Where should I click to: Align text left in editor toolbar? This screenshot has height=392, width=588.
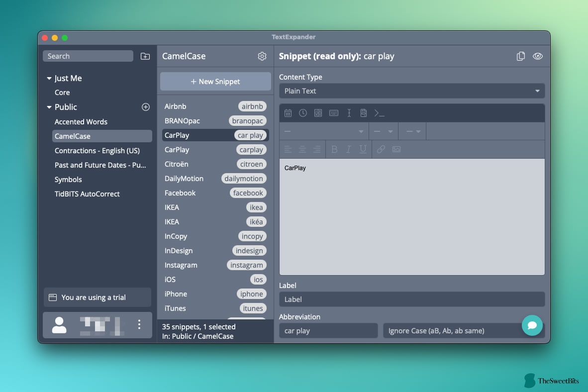click(x=288, y=149)
